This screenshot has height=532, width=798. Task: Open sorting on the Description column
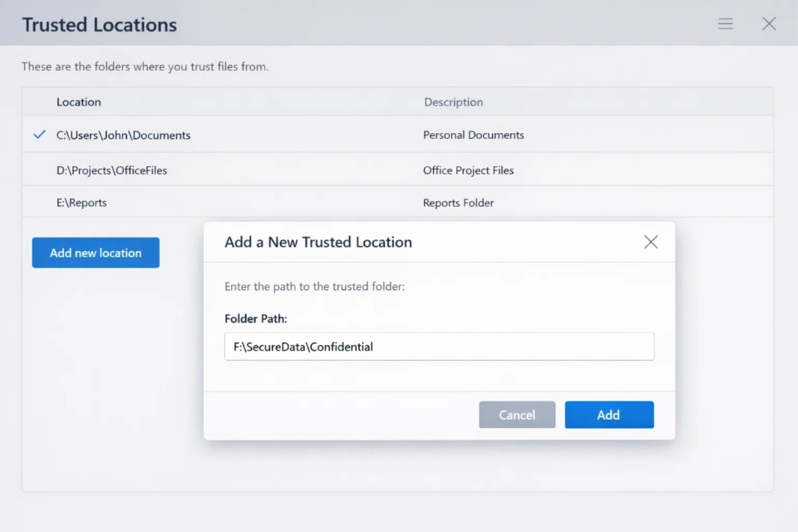click(453, 101)
